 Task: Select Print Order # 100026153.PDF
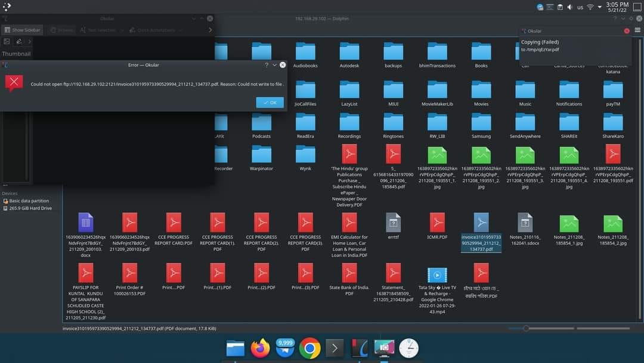(129, 279)
